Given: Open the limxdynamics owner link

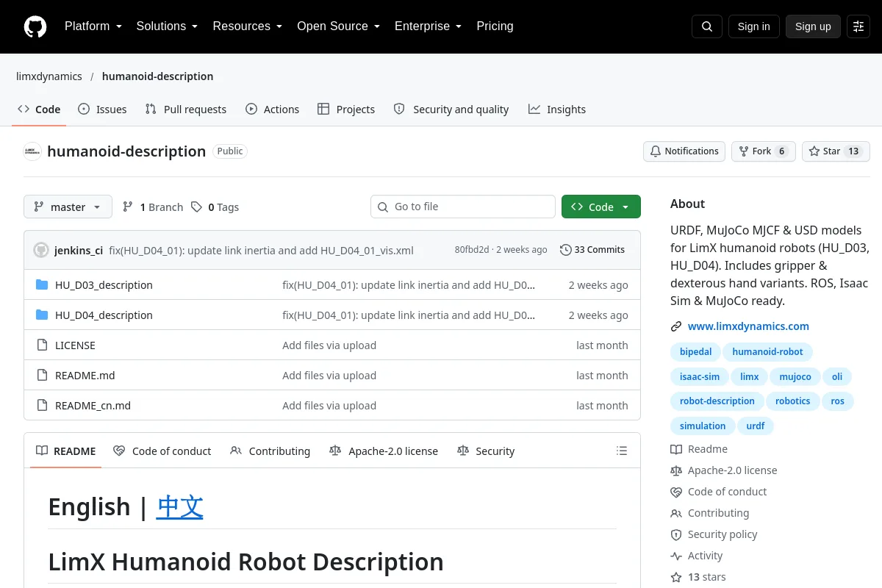Looking at the screenshot, I should pyautogui.click(x=49, y=76).
